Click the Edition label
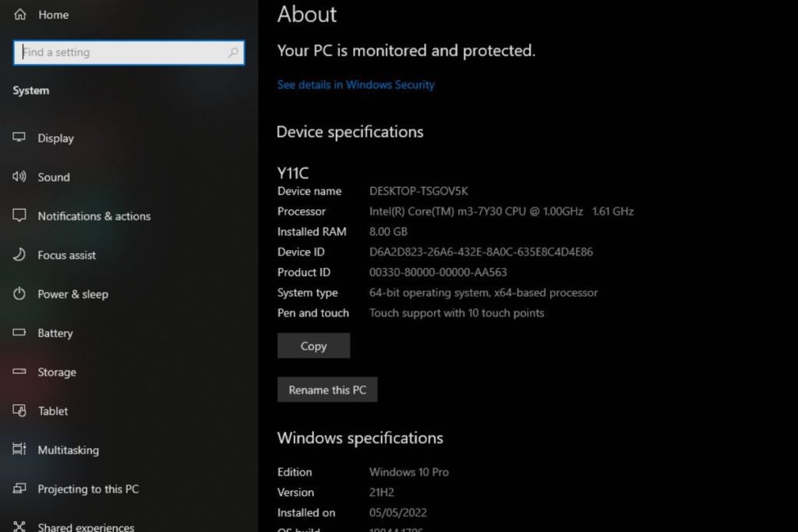The height and width of the screenshot is (532, 798). point(295,472)
